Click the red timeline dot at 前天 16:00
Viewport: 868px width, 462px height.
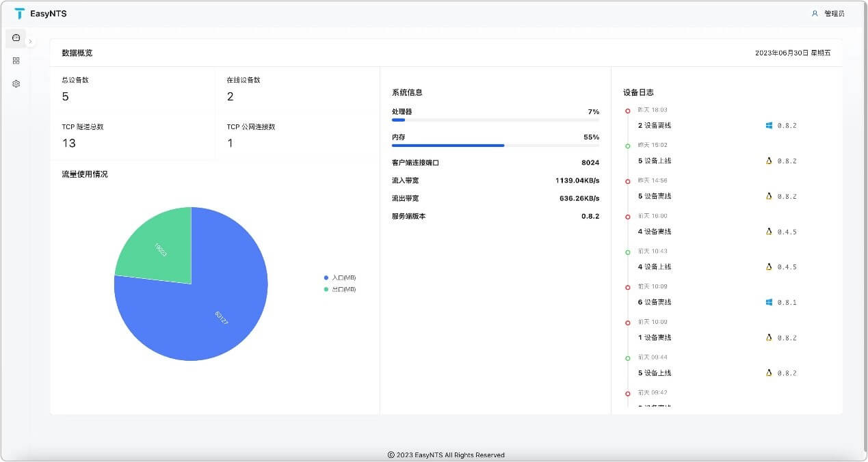tap(628, 217)
